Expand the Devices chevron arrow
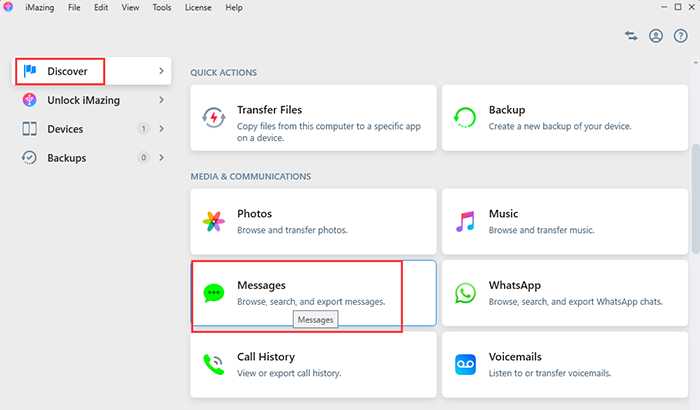This screenshot has width=700, height=410. tap(161, 129)
